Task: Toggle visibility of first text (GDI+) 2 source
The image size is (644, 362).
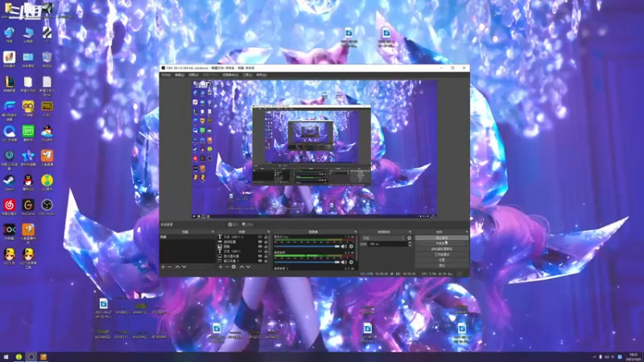Action: 260,237
